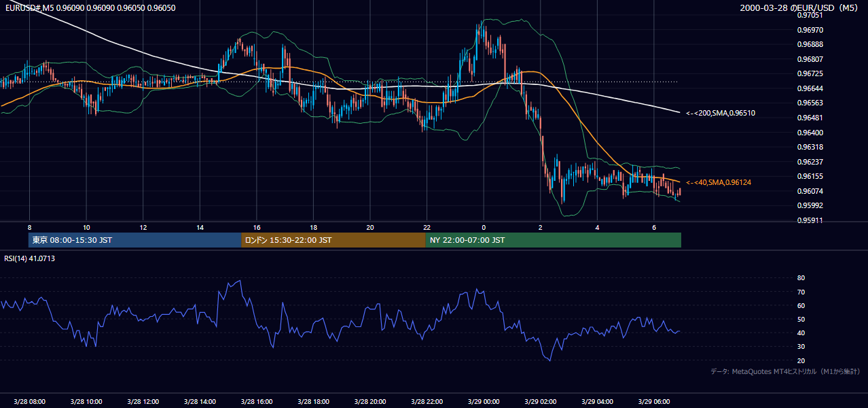
Task: Click hour label 2 under the price chart
Action: [x=541, y=227]
